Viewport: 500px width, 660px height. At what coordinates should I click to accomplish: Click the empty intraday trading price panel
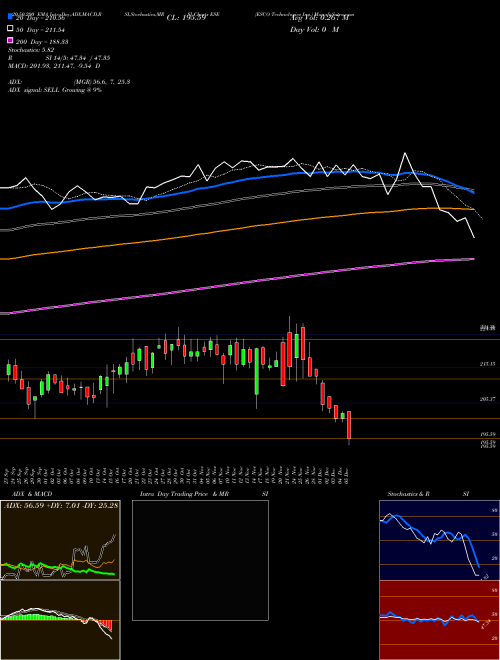tap(200, 560)
